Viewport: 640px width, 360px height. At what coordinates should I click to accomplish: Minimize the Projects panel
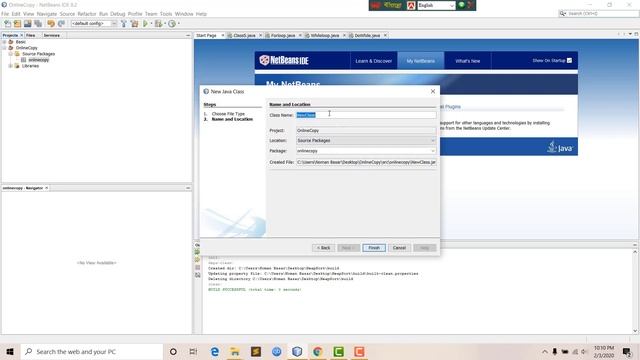(188, 36)
